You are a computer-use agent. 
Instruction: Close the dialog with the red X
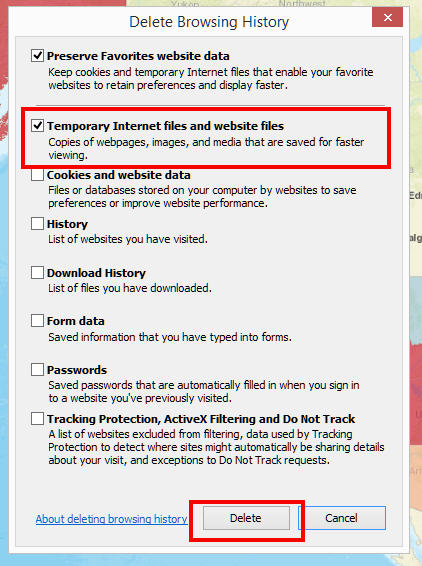(387, 17)
